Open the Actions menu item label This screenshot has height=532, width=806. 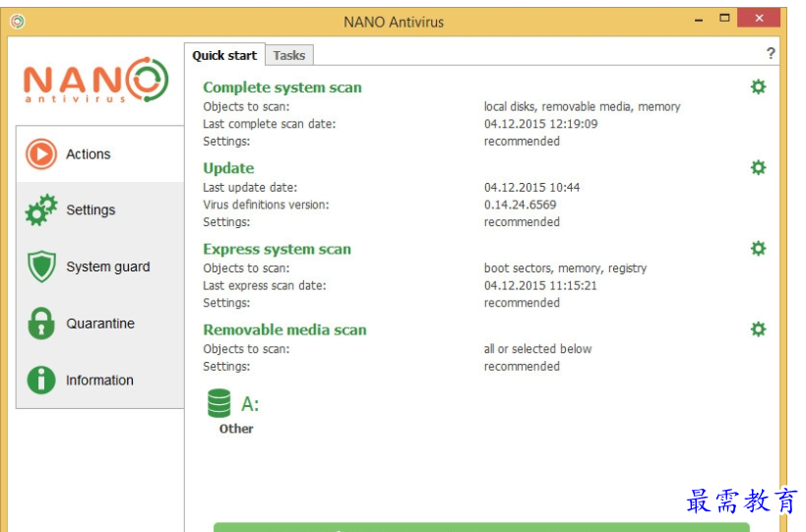88,154
